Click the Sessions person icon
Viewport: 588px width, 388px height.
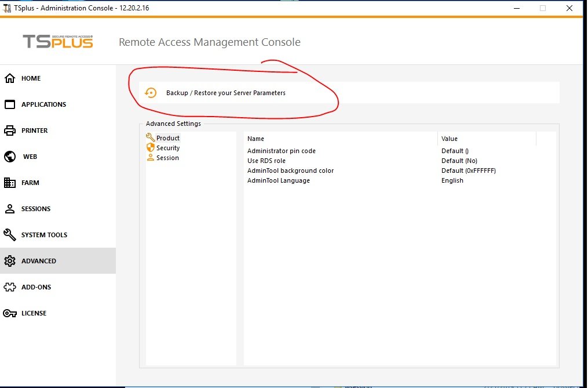coord(10,209)
